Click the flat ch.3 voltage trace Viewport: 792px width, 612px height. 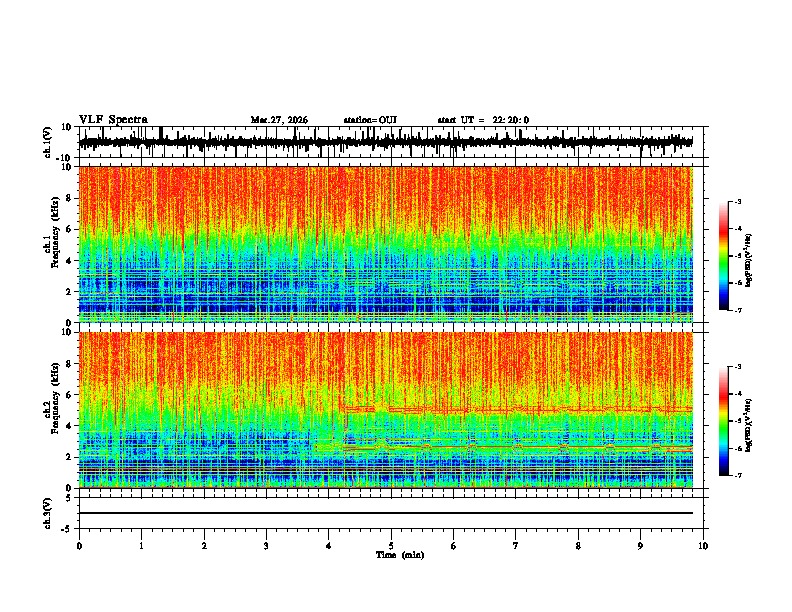pyautogui.click(x=386, y=513)
